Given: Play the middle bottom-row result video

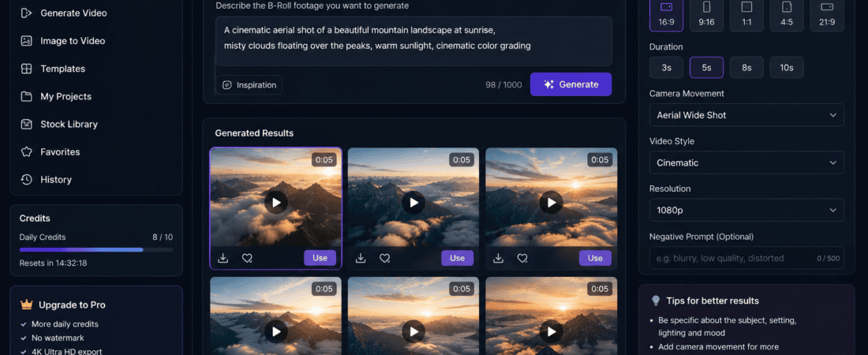Looking at the screenshot, I should tap(413, 332).
